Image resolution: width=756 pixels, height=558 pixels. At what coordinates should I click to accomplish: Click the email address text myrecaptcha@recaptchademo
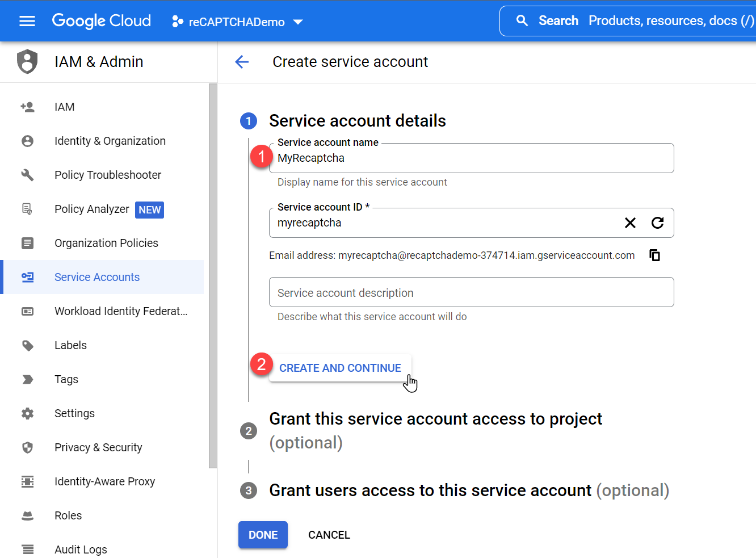pos(486,255)
